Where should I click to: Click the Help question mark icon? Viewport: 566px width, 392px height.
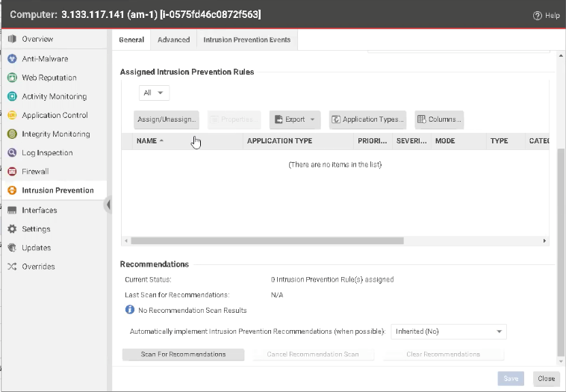537,16
